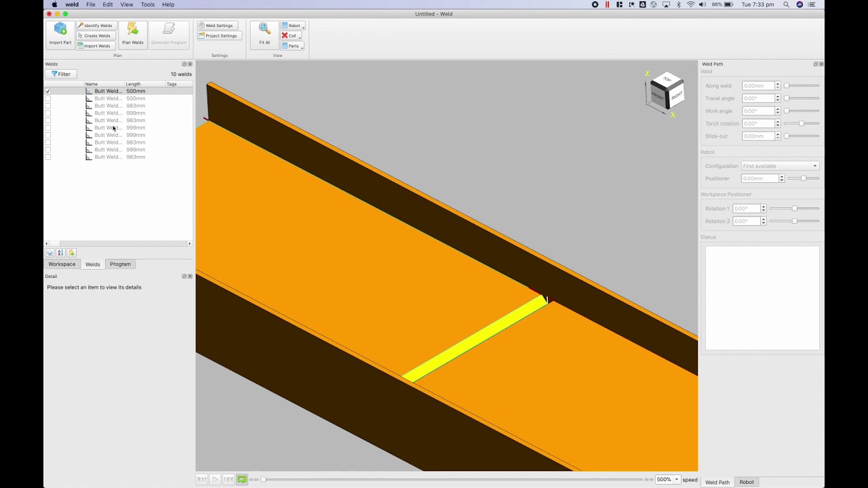Viewport: 868px width, 488px height.
Task: Click the Import Part icon button
Action: 60,35
